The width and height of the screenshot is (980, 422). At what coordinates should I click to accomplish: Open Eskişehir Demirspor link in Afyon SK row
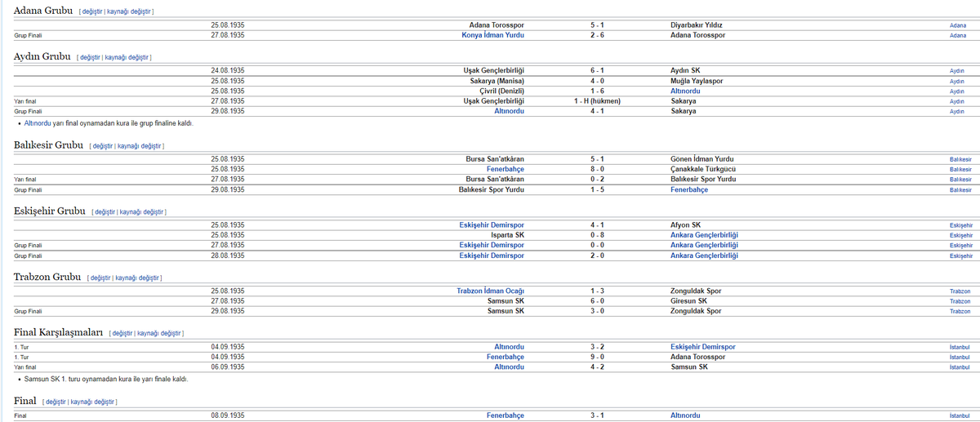pos(492,224)
